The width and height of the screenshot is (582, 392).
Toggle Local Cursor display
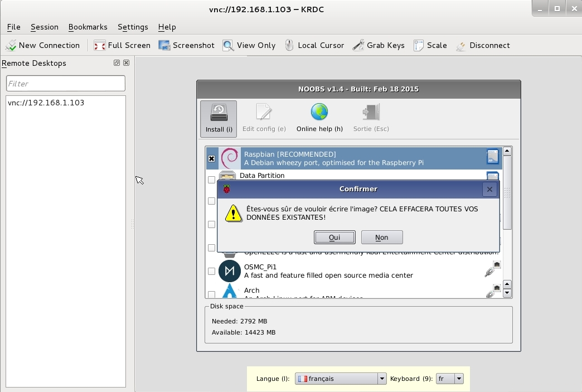(x=314, y=45)
